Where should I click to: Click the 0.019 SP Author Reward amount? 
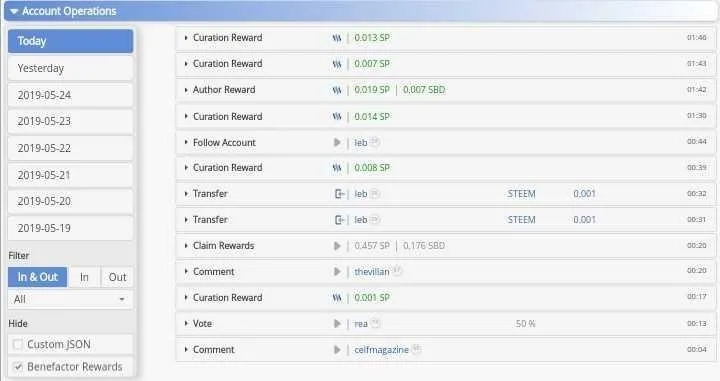pos(372,90)
